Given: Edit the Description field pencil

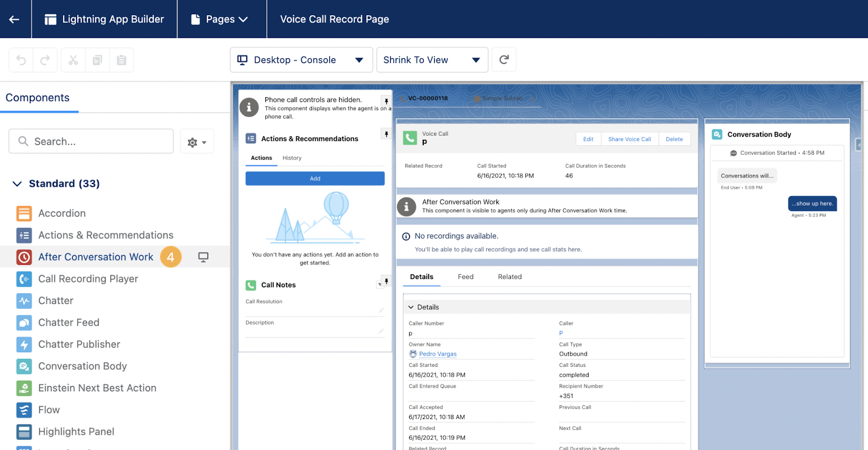Looking at the screenshot, I should click(x=381, y=331).
